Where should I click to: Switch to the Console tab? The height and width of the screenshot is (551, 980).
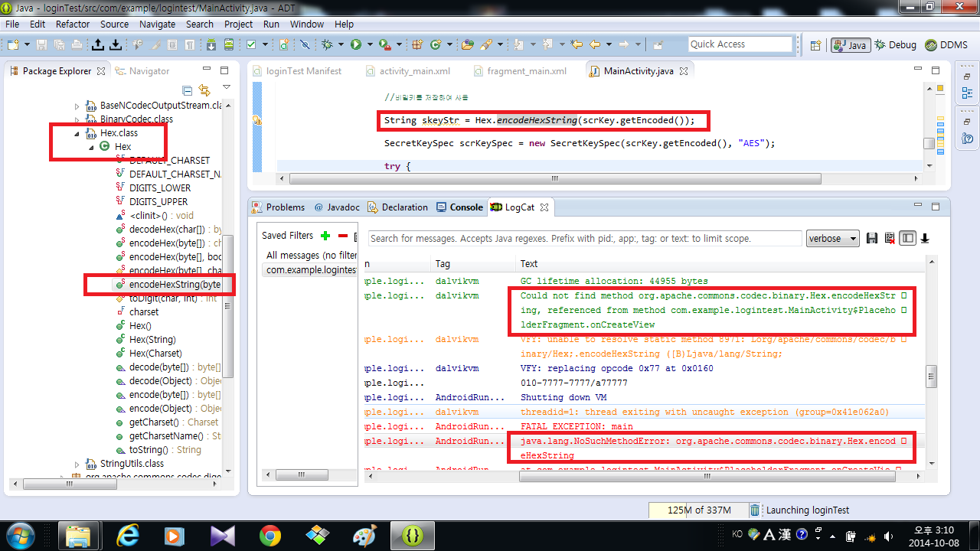point(459,207)
